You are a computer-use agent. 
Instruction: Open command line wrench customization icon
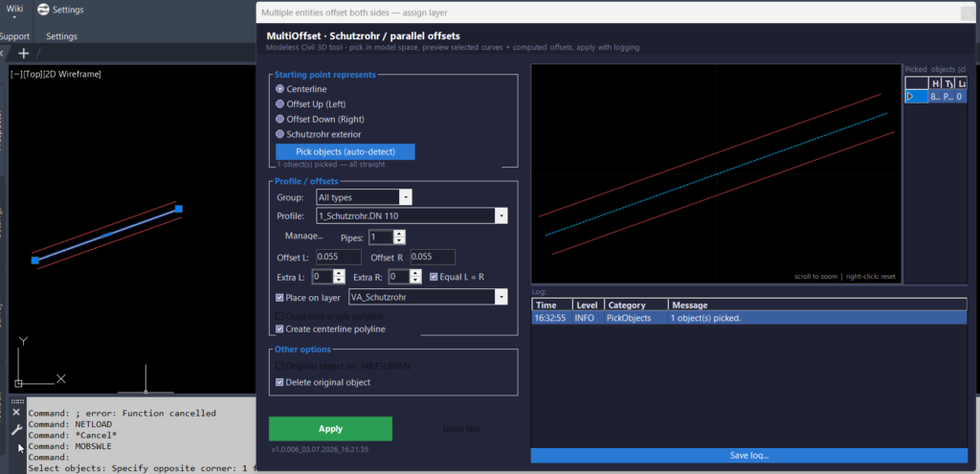pos(17,430)
